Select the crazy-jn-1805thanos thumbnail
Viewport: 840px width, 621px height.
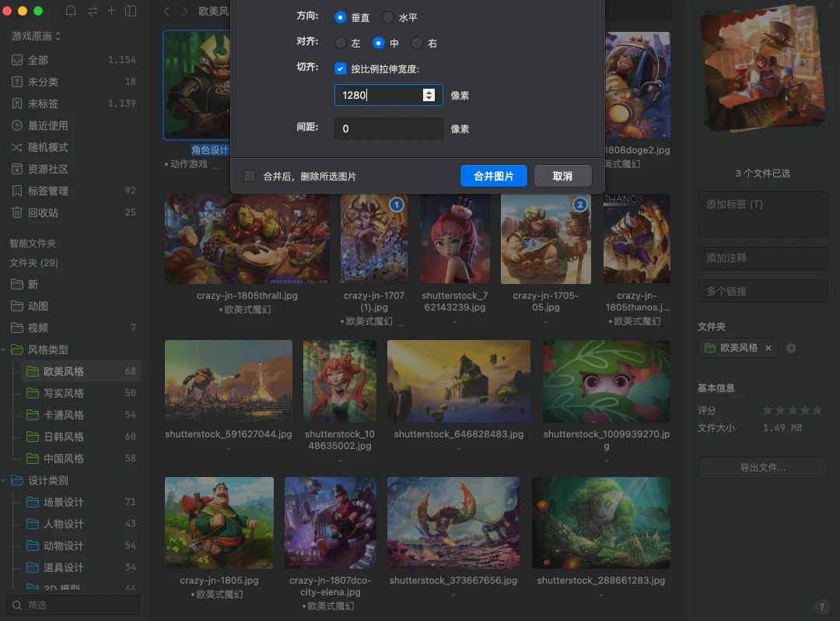pyautogui.click(x=637, y=239)
